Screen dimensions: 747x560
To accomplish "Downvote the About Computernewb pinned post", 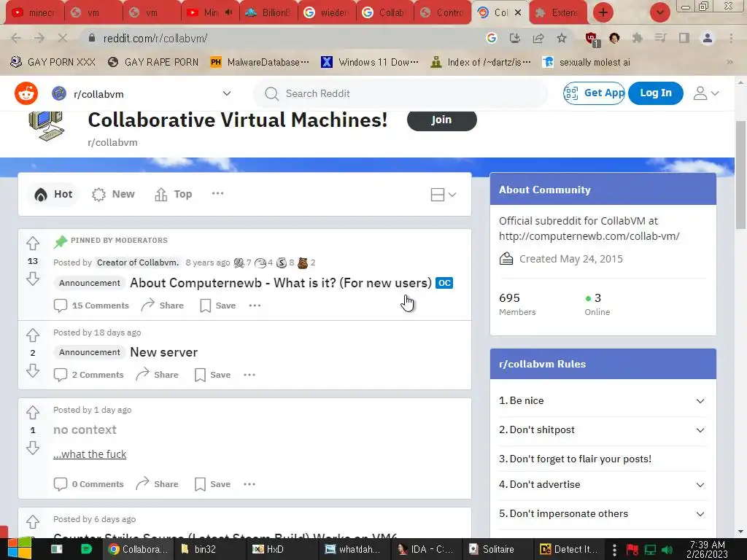I will [x=33, y=279].
